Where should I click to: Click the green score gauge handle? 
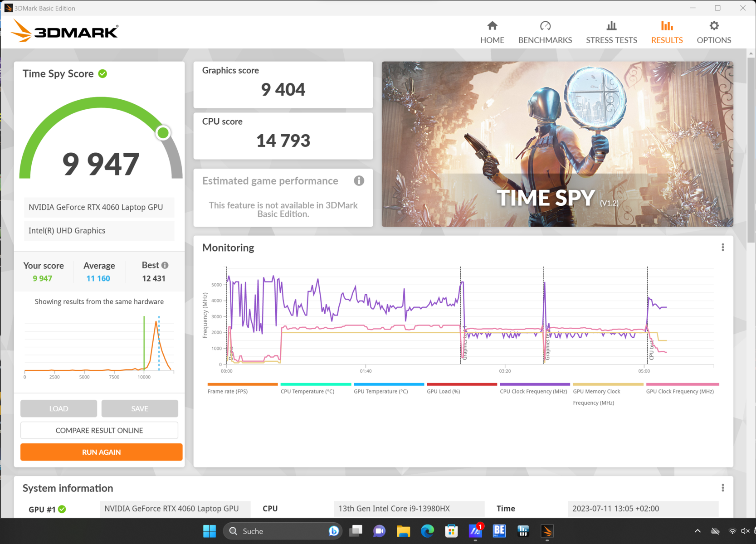[163, 133]
